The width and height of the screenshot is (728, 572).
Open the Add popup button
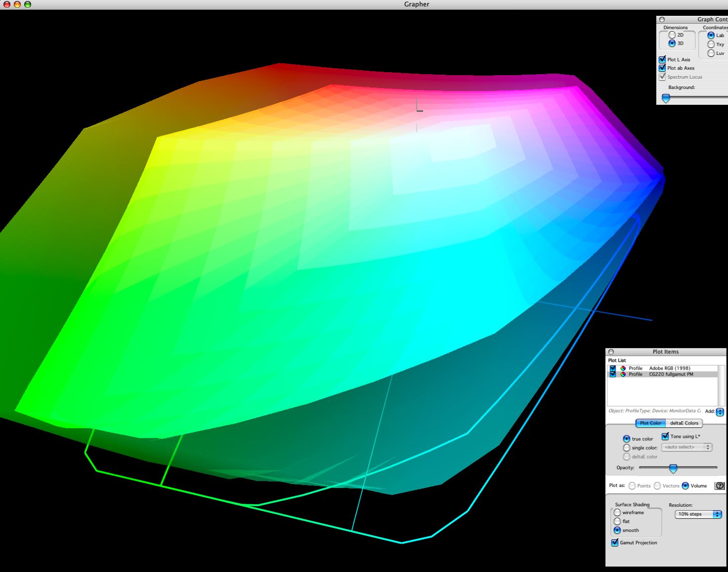tap(720, 412)
